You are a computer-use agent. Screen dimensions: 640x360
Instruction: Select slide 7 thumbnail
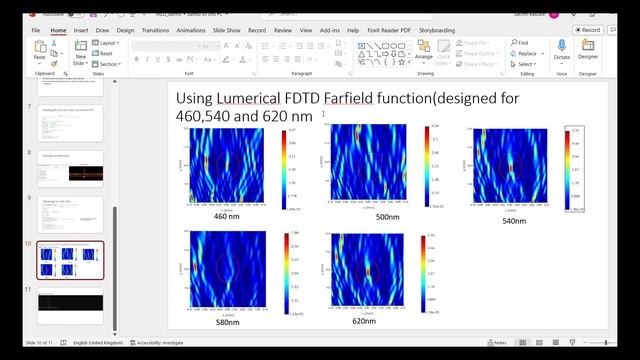pyautogui.click(x=70, y=123)
